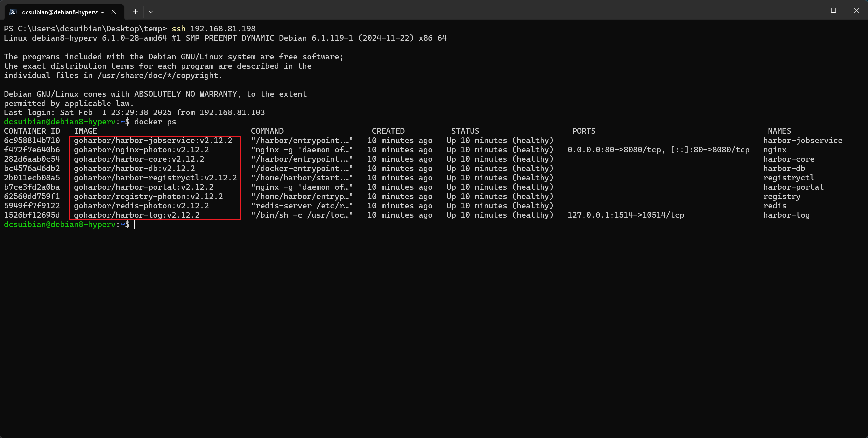Click container ID 5949ff7f9122

tap(32, 206)
